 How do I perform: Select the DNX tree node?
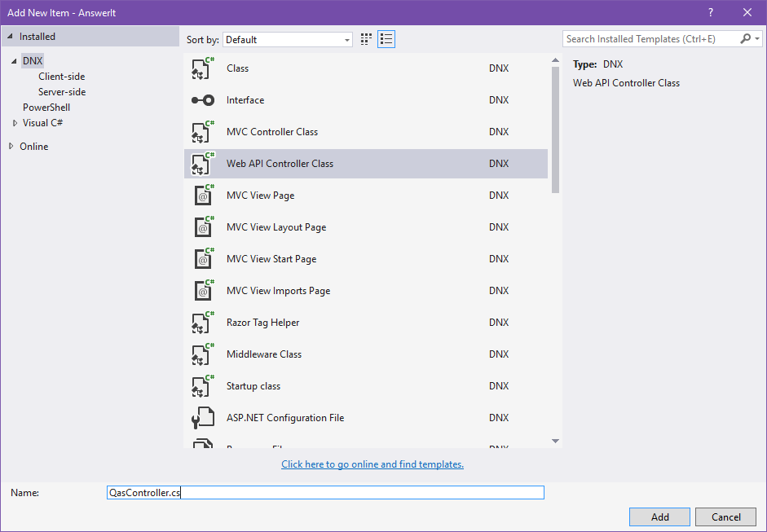tap(33, 61)
